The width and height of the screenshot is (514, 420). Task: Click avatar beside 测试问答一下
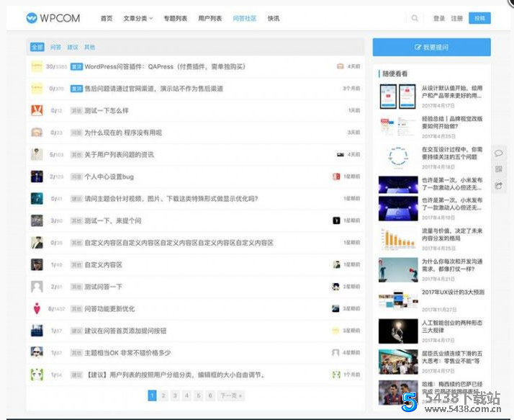pos(37,287)
